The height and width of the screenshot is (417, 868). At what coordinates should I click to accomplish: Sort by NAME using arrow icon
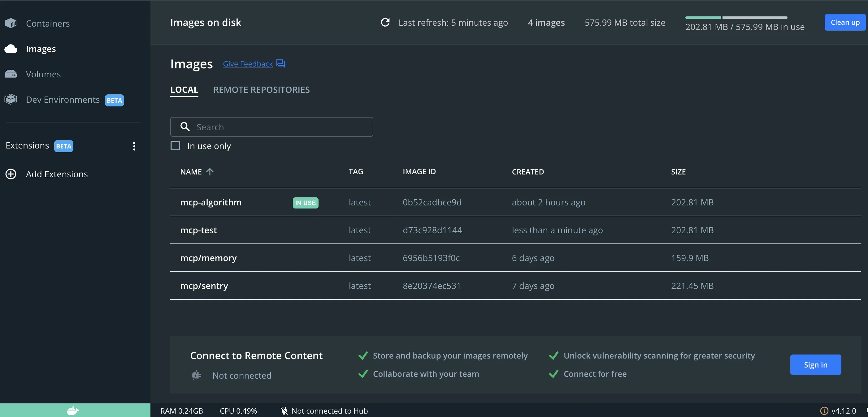point(210,172)
